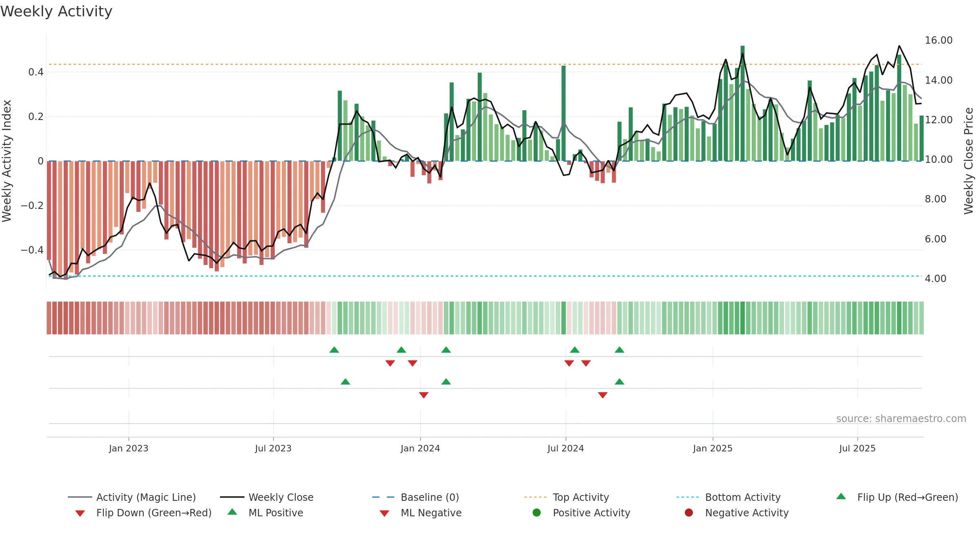Toggle the Flip Down (Green→Red) legend entry
This screenshot has height=551, width=980.
[143, 513]
